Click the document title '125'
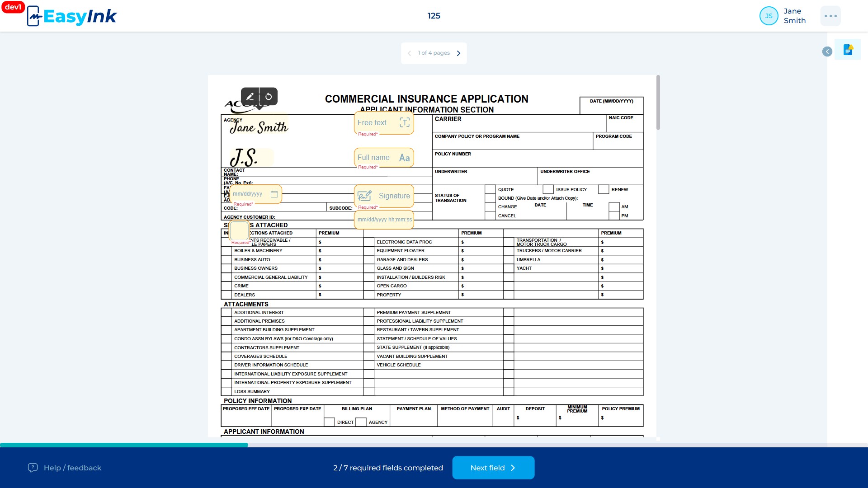The image size is (868, 488). 434,16
